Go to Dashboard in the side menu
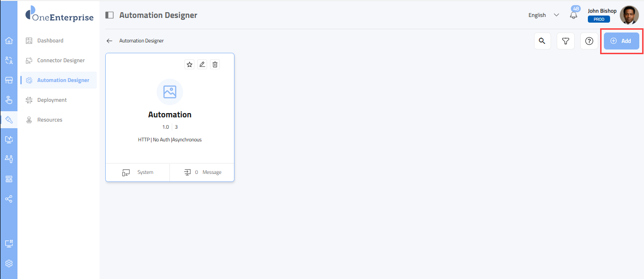Screen dimensions: 644x279 pos(50,41)
